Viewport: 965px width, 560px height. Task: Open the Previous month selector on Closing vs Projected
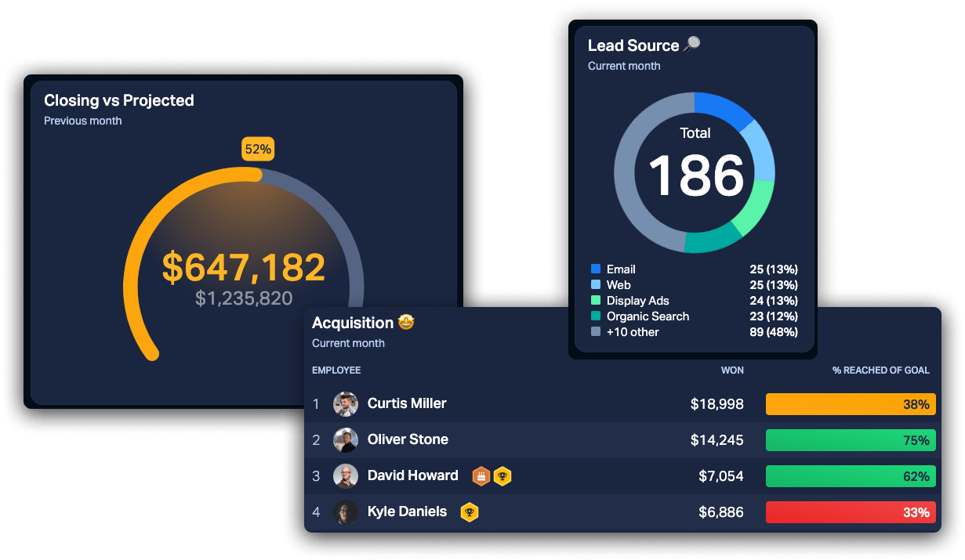pyautogui.click(x=82, y=121)
